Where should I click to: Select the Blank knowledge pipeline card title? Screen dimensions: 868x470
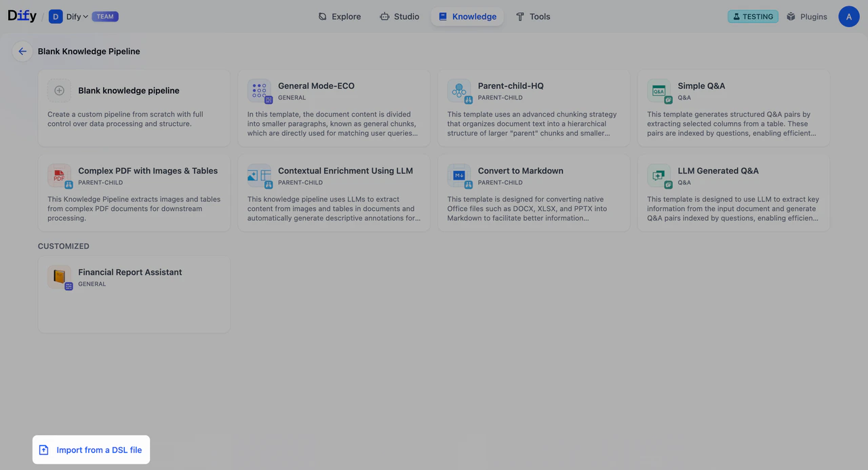coord(129,90)
